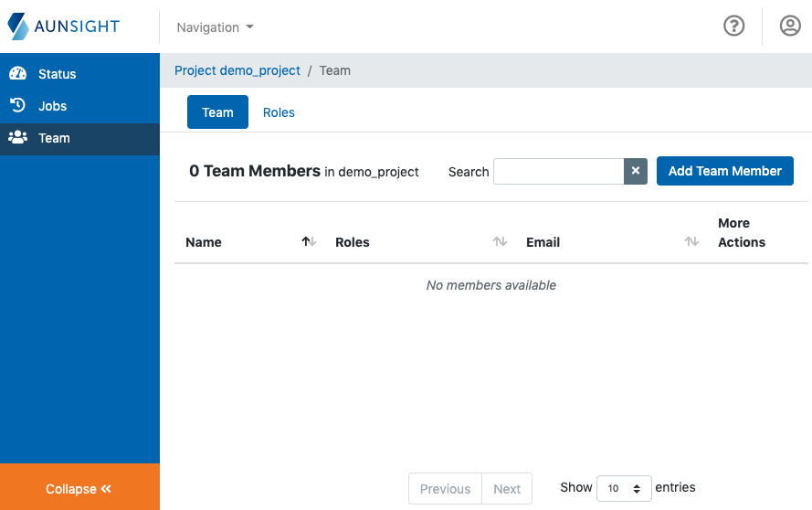Clear search with the X button
Screen dimensions: 812x510
coord(636,171)
